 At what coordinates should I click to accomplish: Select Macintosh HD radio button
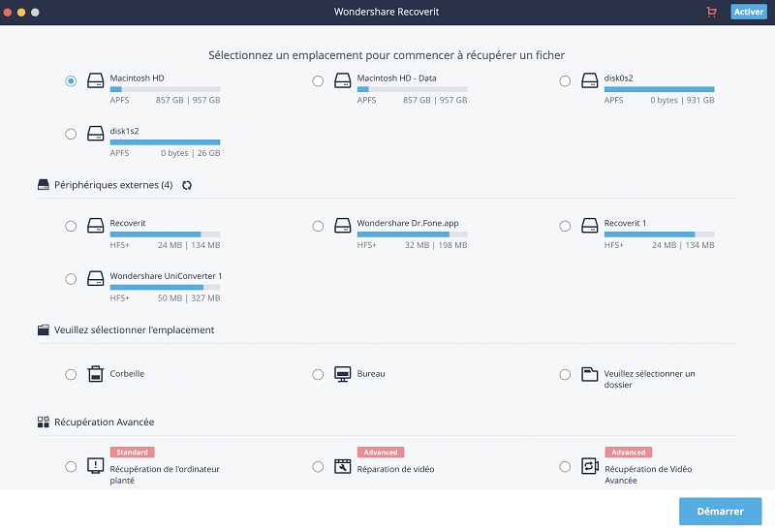(71, 80)
